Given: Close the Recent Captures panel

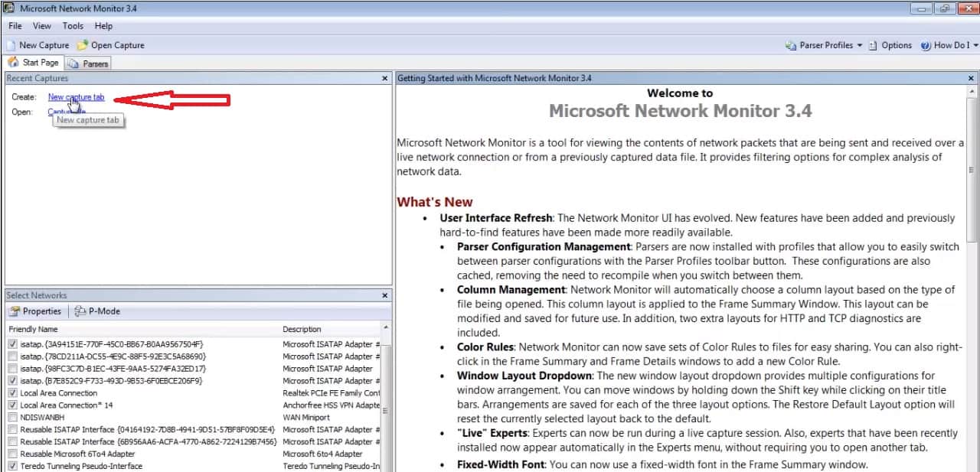Looking at the screenshot, I should click(384, 78).
